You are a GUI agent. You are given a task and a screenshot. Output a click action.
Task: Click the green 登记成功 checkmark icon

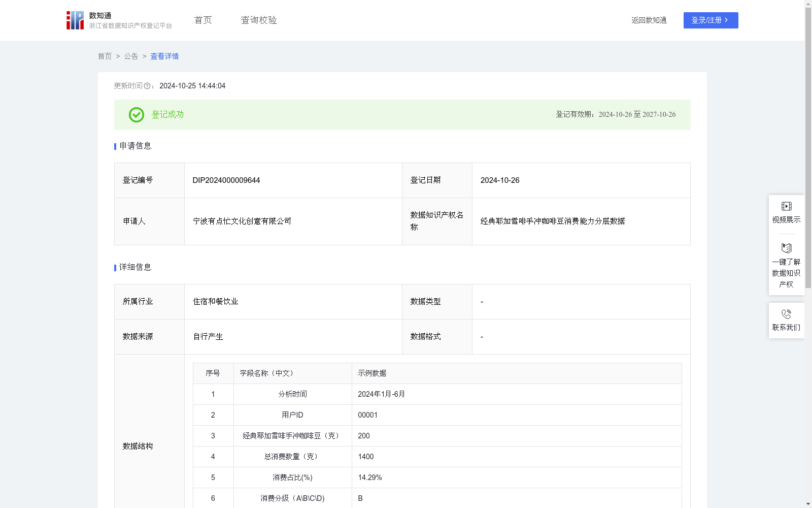[x=137, y=115]
